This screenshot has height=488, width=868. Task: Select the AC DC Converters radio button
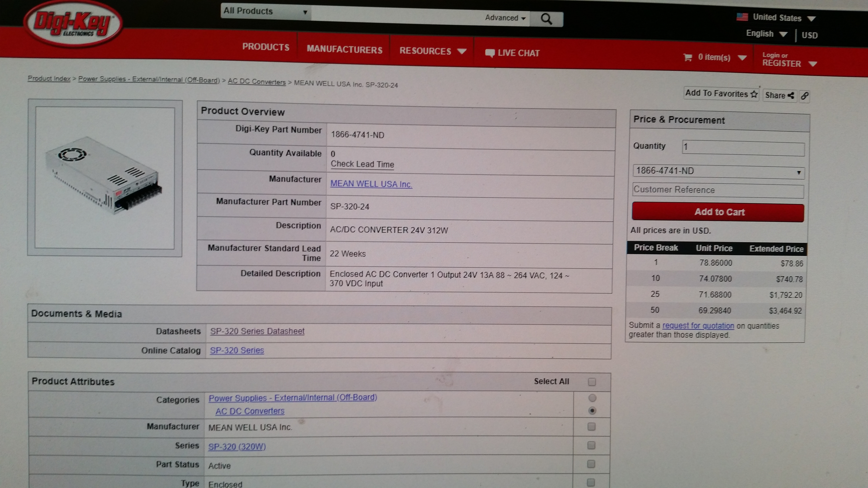pos(592,411)
